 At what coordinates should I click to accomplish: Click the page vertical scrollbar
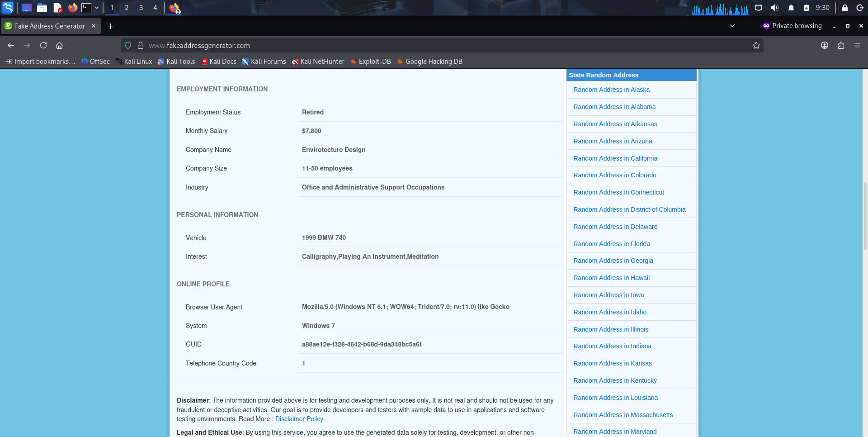click(x=865, y=216)
